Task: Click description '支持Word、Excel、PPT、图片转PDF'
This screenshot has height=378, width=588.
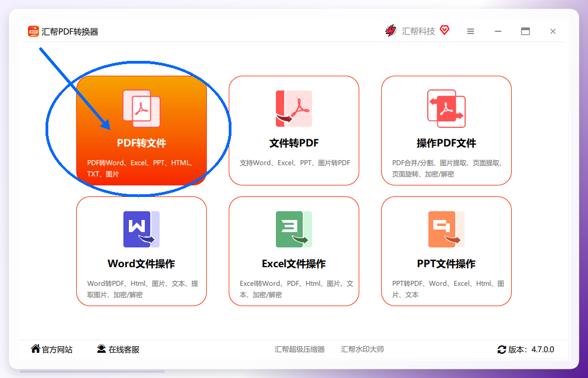Action: coord(295,163)
